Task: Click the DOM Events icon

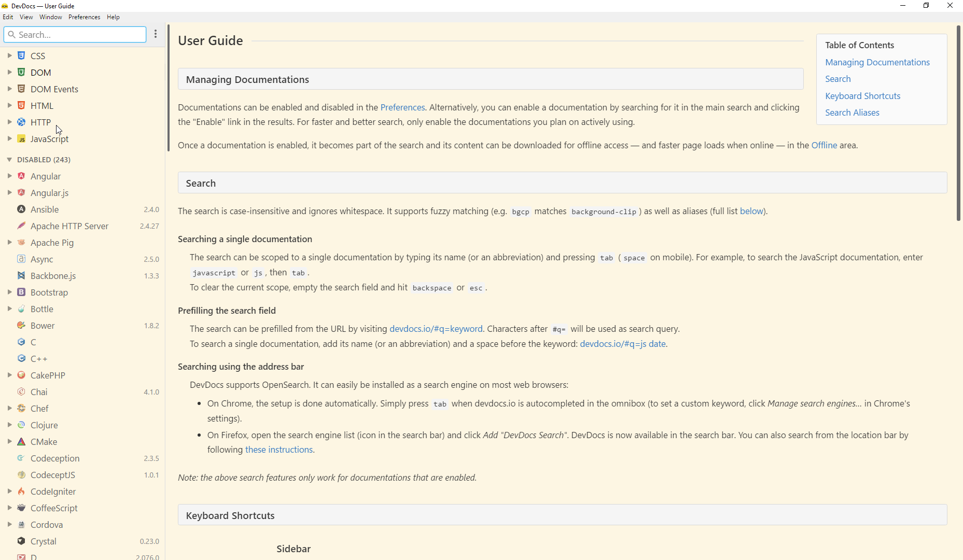Action: (21, 89)
